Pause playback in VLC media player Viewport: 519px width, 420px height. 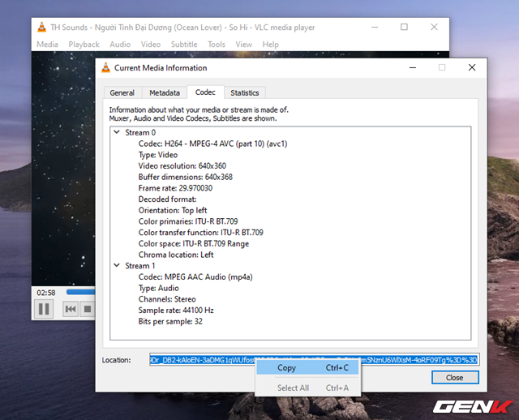click(x=44, y=309)
